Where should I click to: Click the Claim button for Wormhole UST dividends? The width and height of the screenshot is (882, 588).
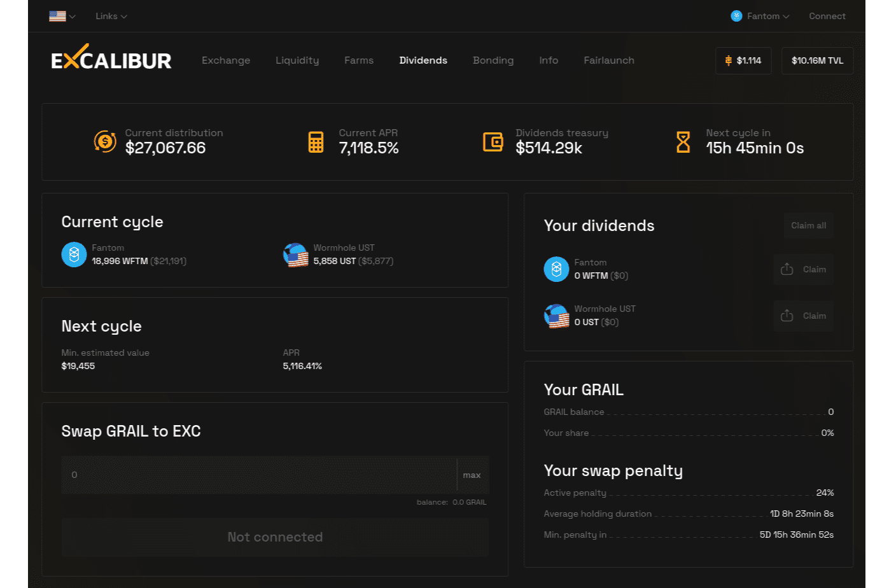803,316
